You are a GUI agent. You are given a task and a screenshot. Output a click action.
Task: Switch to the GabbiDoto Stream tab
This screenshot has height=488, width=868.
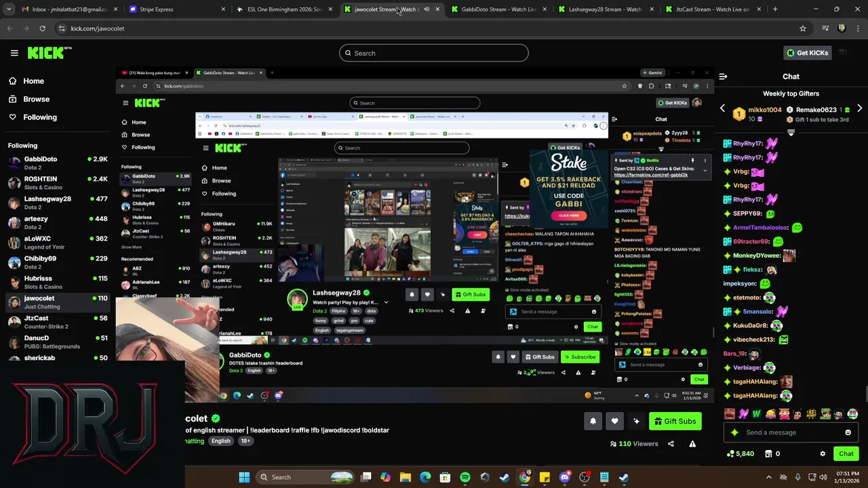(499, 9)
